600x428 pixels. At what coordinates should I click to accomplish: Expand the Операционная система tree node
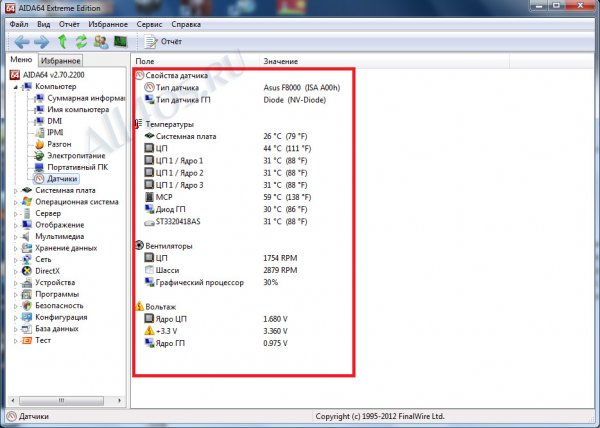pos(16,202)
